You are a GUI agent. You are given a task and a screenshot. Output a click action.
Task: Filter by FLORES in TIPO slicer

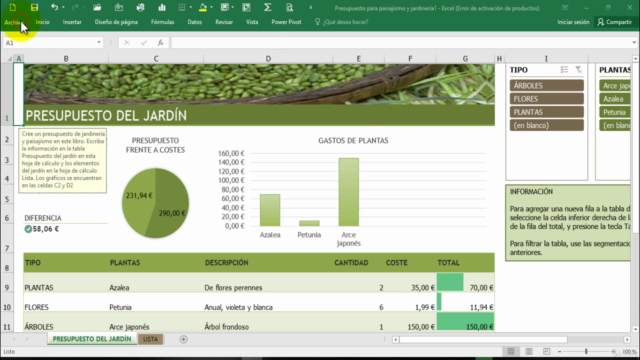click(x=547, y=99)
